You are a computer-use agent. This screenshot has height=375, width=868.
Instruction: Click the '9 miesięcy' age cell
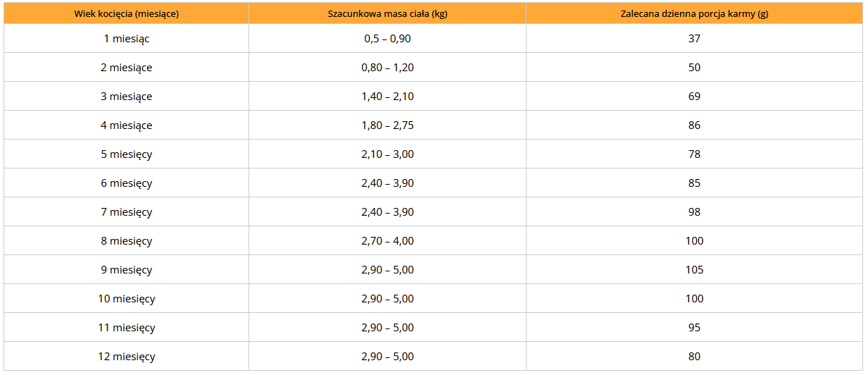[127, 270]
